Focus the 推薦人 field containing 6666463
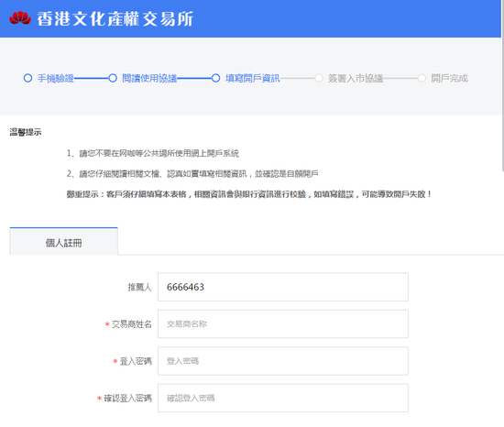This screenshot has width=504, height=427. pos(283,287)
